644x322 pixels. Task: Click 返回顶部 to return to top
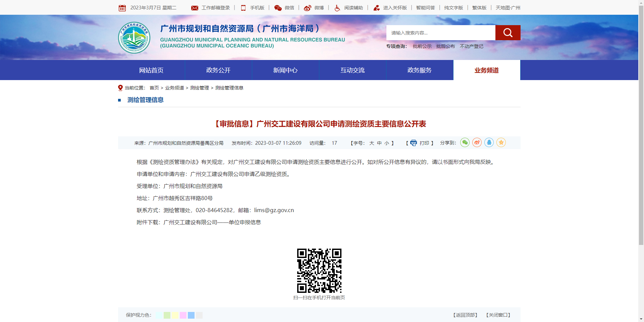pos(465,315)
